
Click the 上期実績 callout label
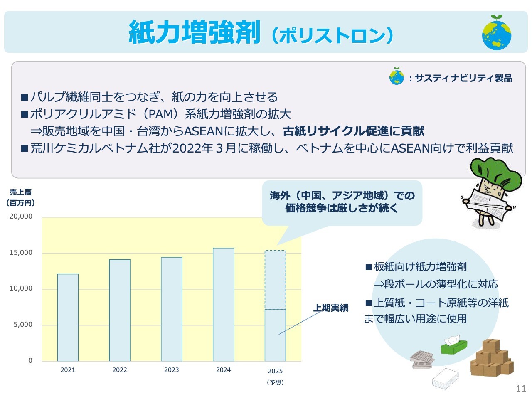[330, 308]
